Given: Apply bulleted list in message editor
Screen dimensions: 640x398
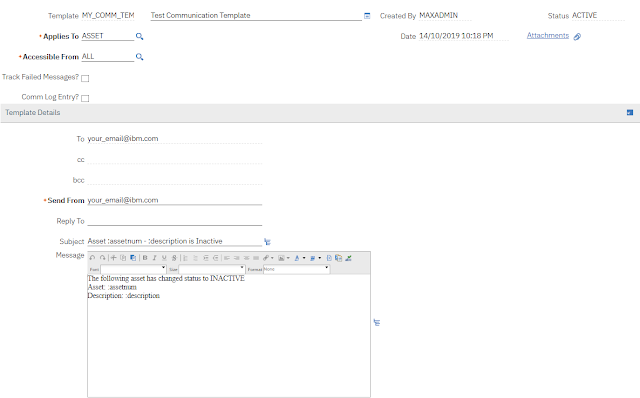Looking at the screenshot, I should click(196, 258).
